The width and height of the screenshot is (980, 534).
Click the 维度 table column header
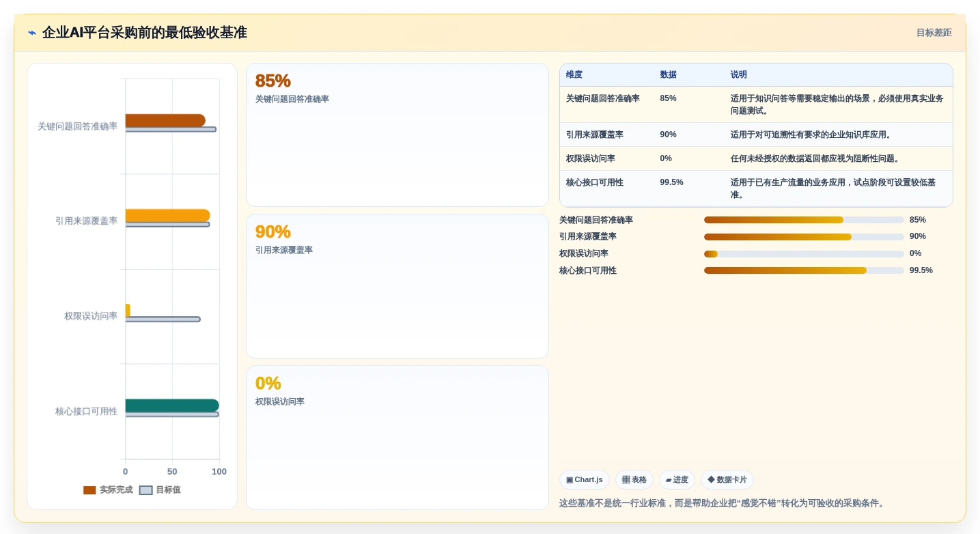[574, 75]
